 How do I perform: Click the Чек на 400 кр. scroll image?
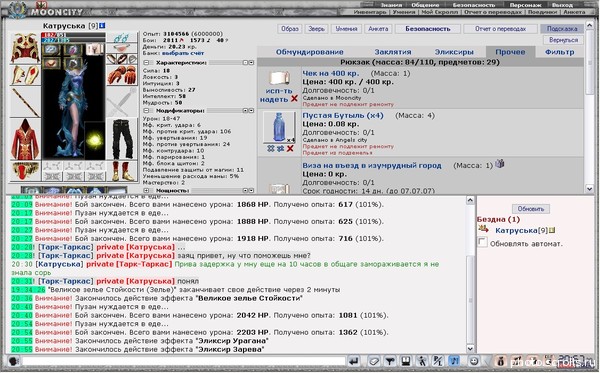tap(279, 78)
